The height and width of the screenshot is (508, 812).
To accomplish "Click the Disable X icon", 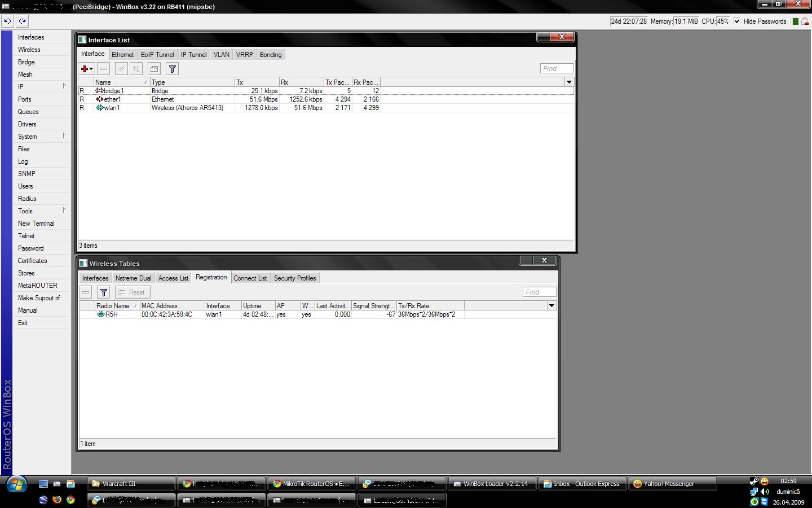I will (136, 69).
